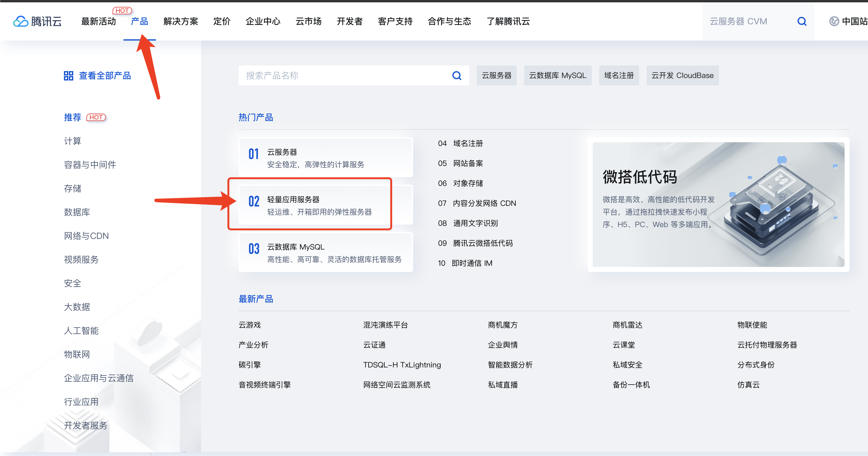
Task: Click the 产业分析 link
Action: [253, 345]
